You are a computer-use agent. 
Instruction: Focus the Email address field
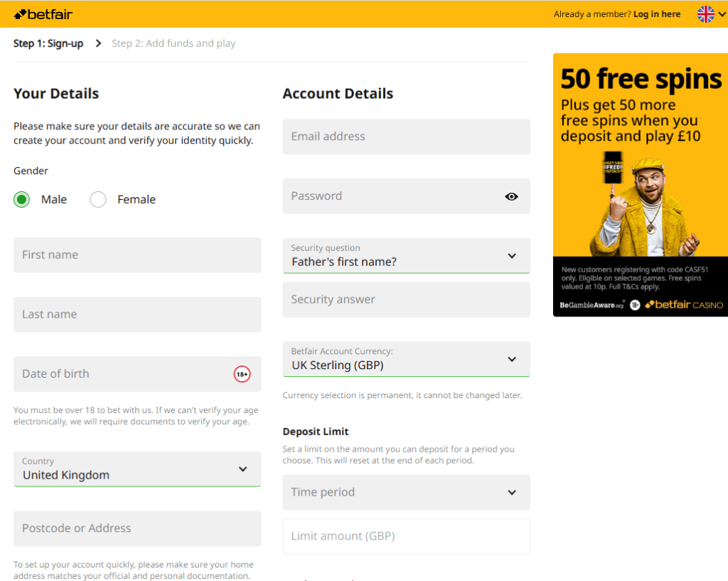(406, 137)
